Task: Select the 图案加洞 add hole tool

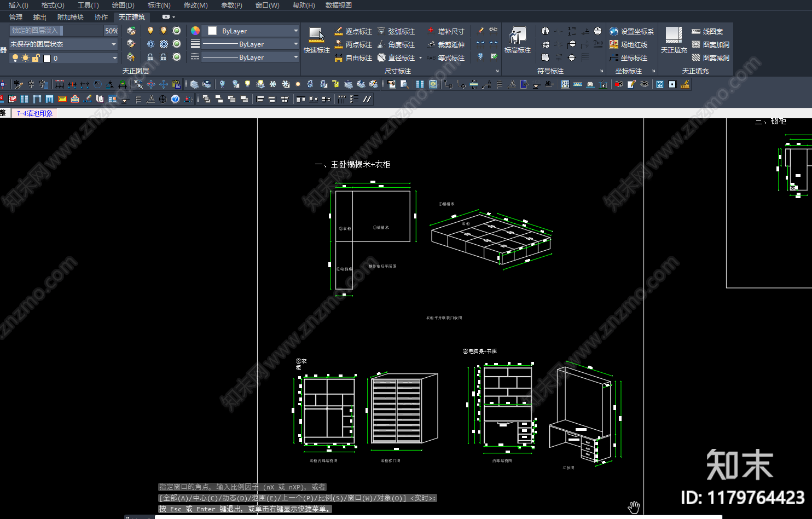Action: click(x=711, y=44)
